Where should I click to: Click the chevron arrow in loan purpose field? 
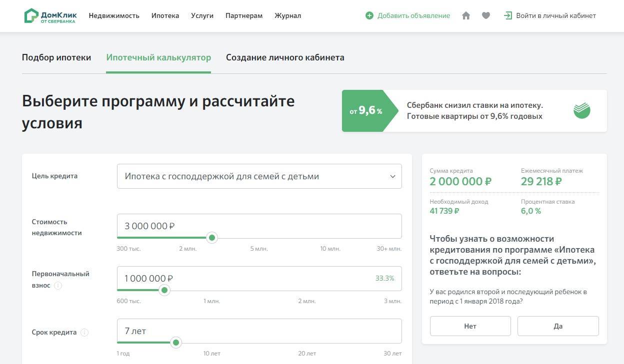[392, 176]
